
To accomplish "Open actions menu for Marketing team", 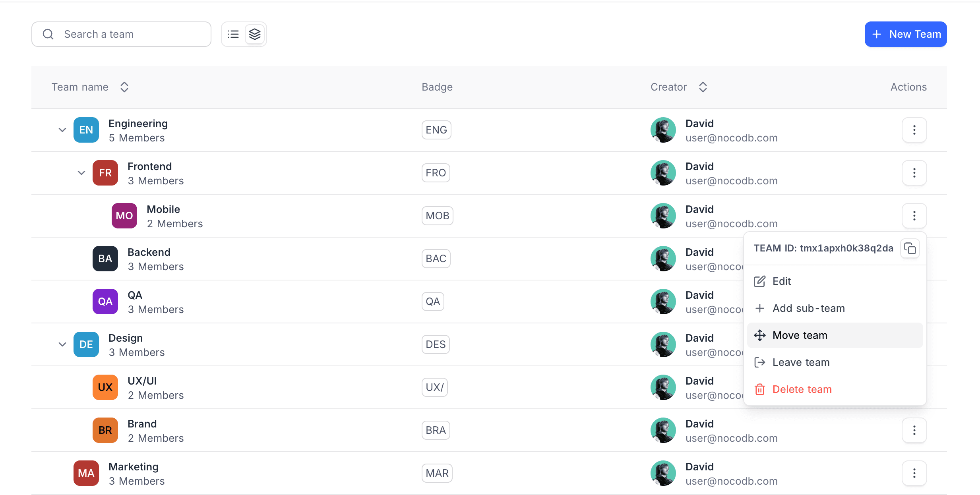I will tap(914, 473).
